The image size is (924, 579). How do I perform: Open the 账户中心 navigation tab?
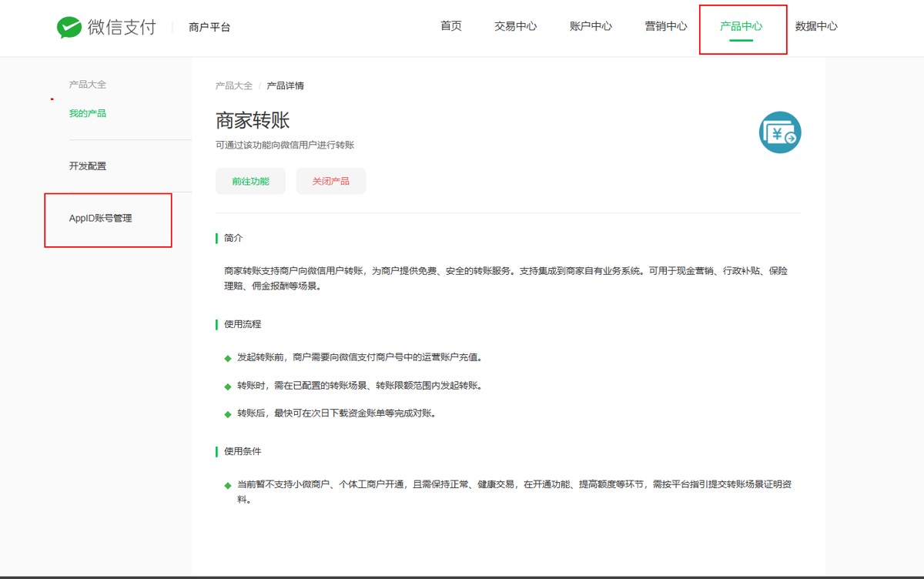(x=591, y=26)
